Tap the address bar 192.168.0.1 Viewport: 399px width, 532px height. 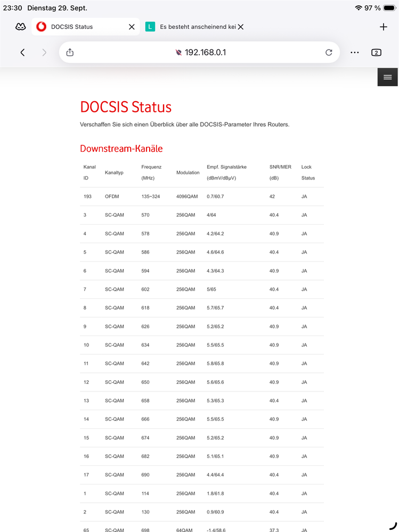point(199,52)
